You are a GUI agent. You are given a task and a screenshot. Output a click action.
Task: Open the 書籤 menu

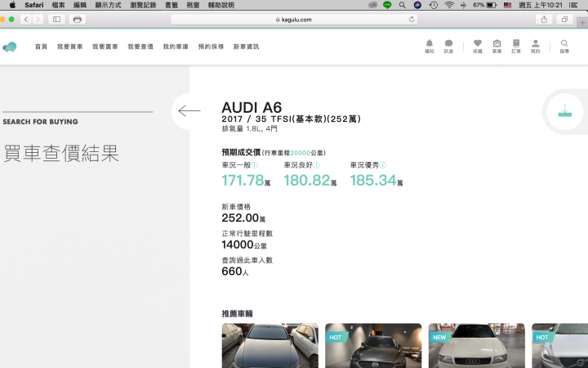click(x=171, y=5)
